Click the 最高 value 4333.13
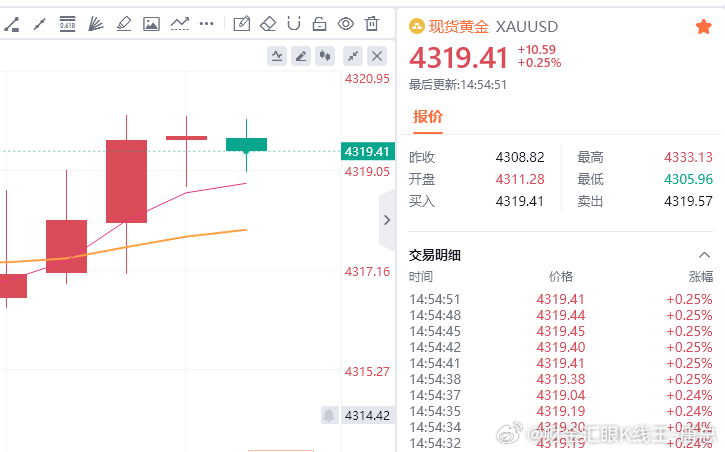 click(x=688, y=157)
